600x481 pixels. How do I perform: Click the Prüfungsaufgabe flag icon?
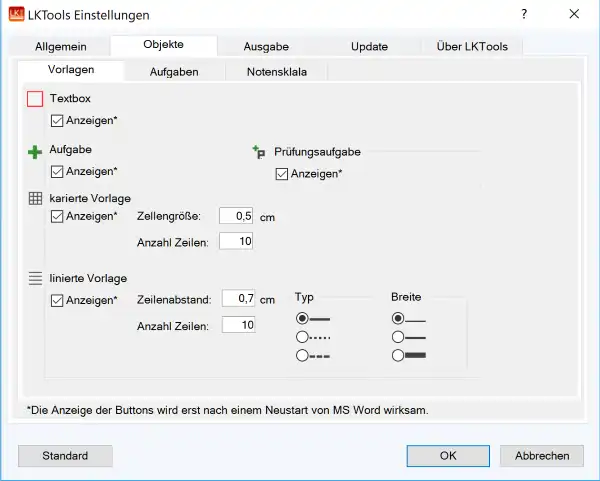tap(259, 152)
